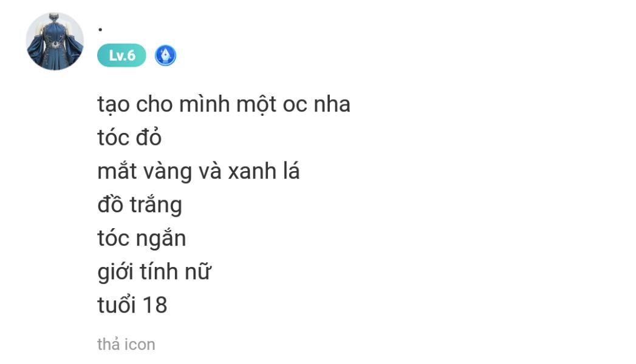This screenshot has width=636, height=364.
Task: Open the commenter's blue dress avatar
Action: click(55, 41)
